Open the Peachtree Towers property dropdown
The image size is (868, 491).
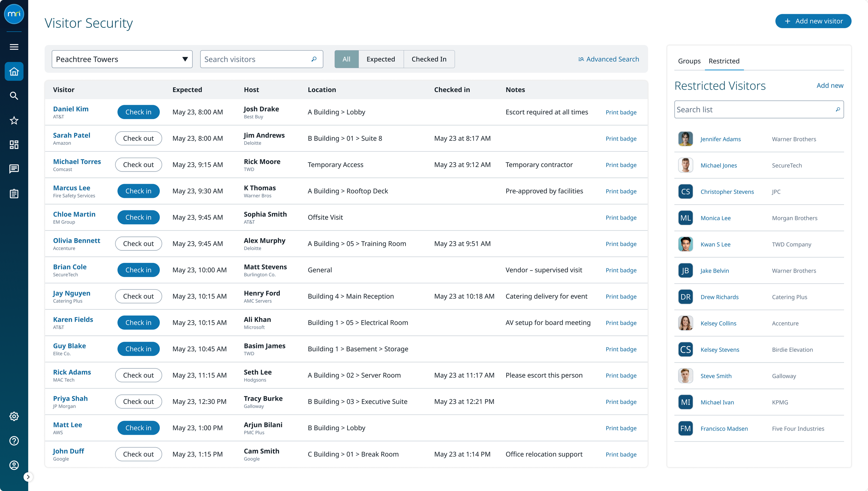122,59
